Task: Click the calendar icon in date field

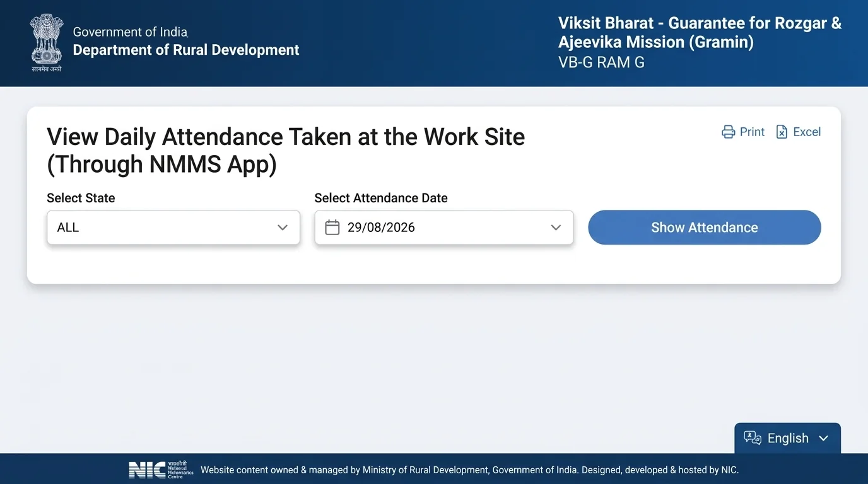Action: coord(332,228)
